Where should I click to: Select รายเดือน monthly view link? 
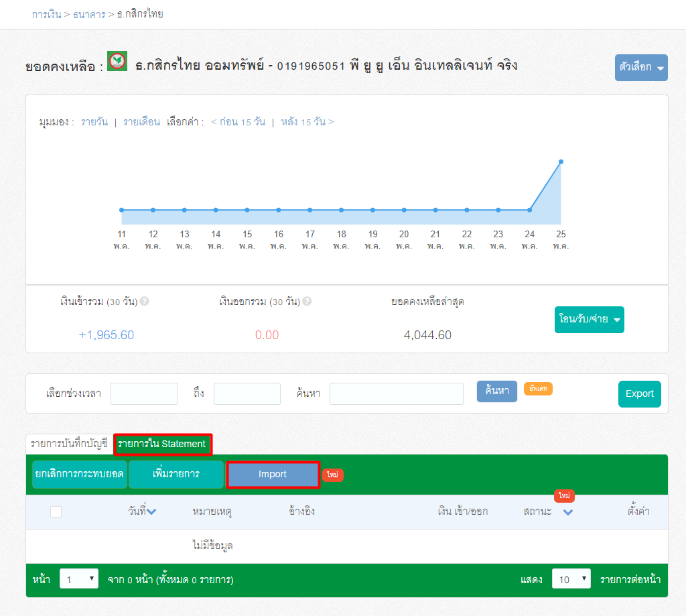[x=142, y=122]
